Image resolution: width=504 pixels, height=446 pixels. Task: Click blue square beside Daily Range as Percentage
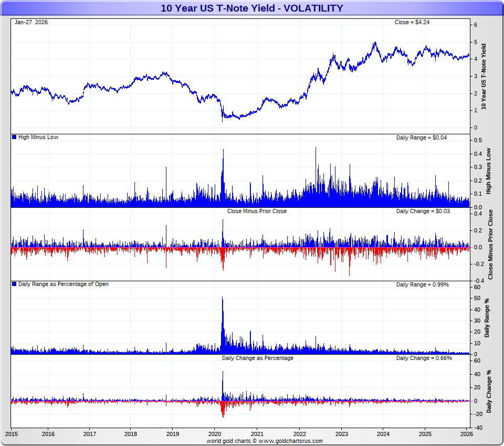(x=14, y=284)
